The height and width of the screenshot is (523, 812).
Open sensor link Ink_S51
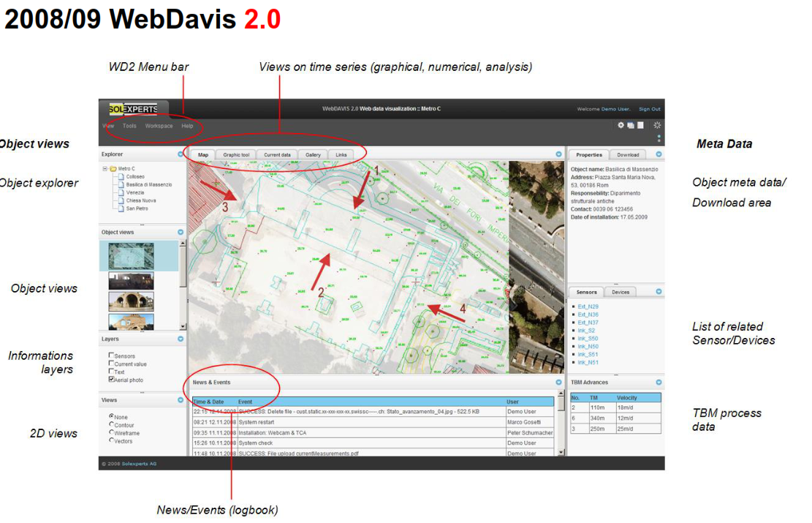pos(588,355)
